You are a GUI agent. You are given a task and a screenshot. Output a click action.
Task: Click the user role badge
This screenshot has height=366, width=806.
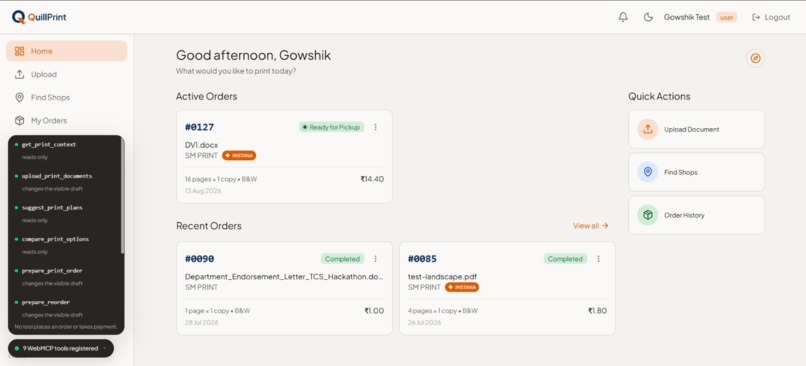(726, 17)
